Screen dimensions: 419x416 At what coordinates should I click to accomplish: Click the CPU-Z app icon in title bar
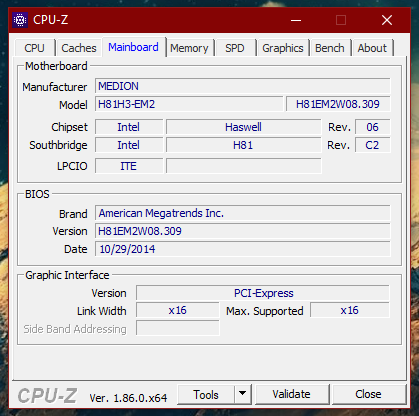point(20,20)
